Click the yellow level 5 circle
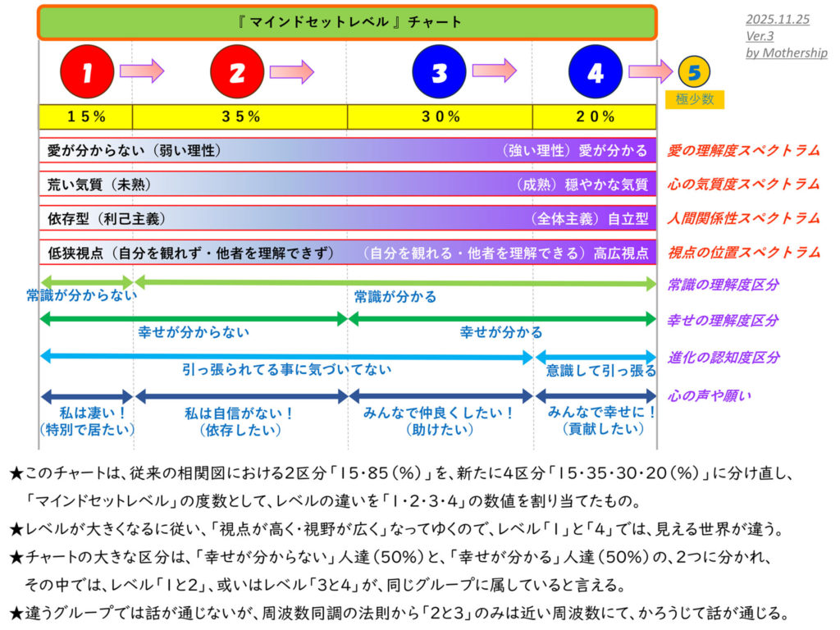This screenshot has height=630, width=840. [x=694, y=73]
